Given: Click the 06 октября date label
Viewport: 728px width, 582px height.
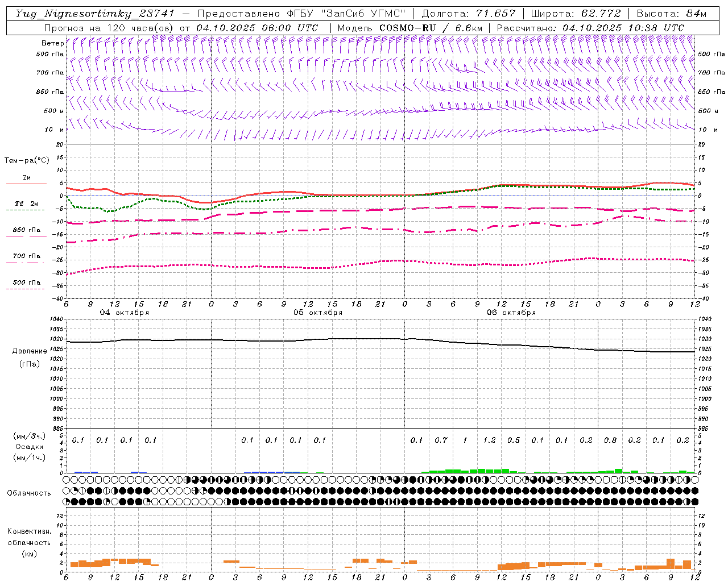Looking at the screenshot, I should point(511,313).
